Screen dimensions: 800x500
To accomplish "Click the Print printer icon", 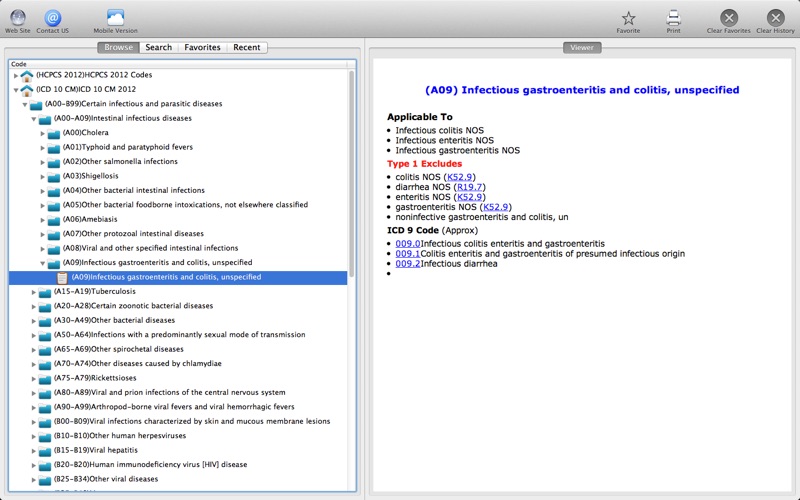I will [x=673, y=18].
